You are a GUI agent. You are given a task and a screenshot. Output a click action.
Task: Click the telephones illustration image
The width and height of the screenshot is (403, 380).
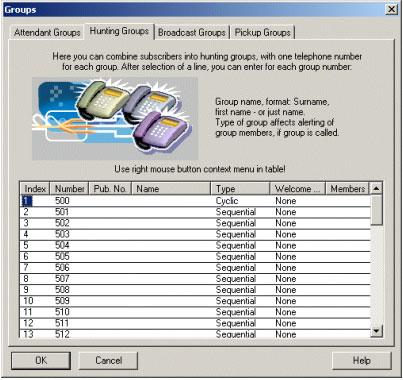pyautogui.click(x=115, y=119)
